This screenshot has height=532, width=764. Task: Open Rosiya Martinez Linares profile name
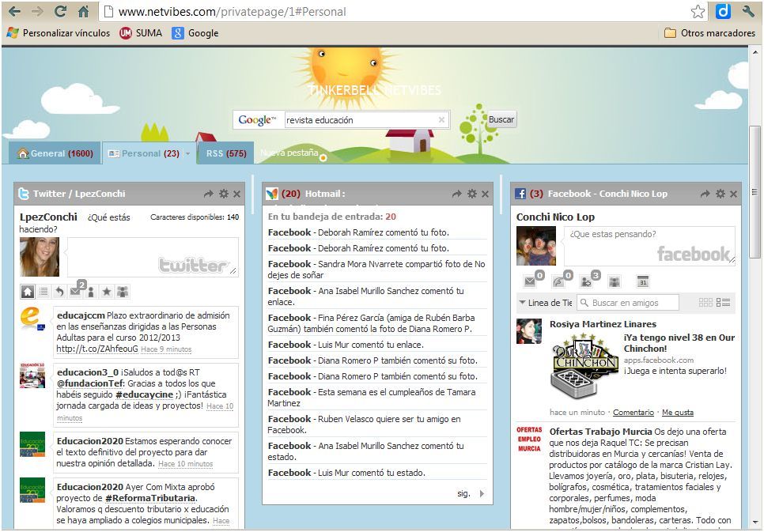coord(603,324)
